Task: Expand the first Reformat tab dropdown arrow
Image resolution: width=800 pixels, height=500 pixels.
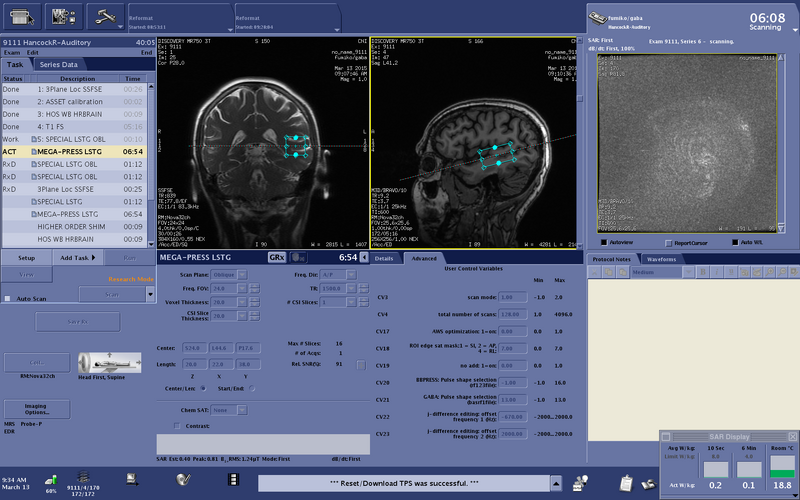Action: point(230,30)
